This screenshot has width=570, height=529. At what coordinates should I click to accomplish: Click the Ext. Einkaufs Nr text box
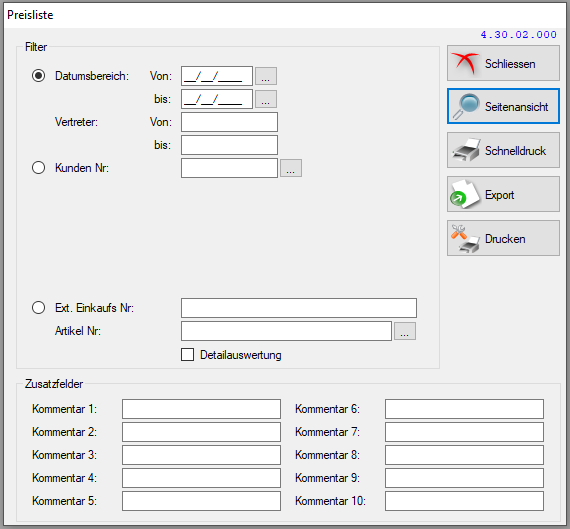(x=299, y=308)
